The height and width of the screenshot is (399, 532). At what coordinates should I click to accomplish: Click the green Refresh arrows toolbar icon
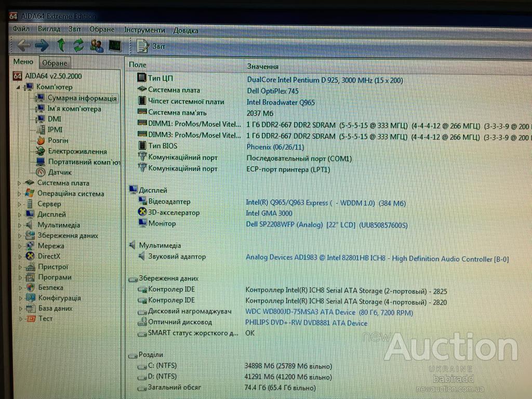(78, 46)
